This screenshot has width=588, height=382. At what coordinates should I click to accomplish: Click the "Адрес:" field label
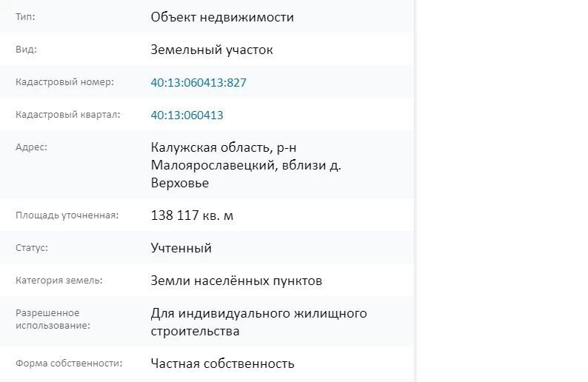click(x=31, y=147)
